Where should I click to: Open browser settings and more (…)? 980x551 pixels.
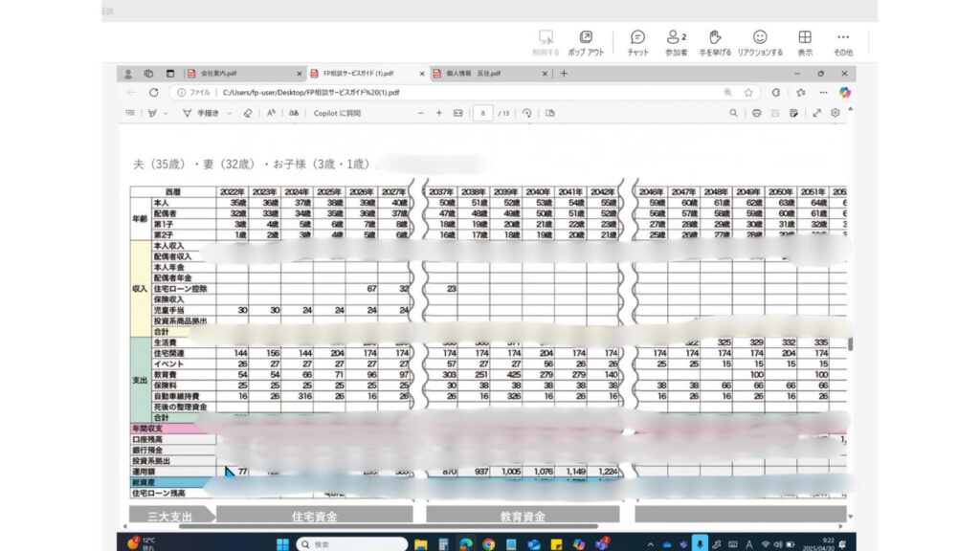point(823,93)
